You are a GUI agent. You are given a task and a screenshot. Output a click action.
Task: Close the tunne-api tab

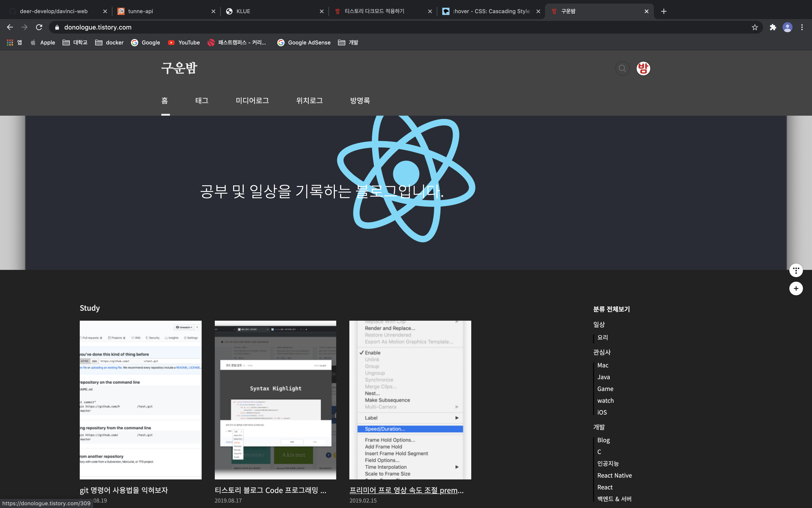(x=213, y=11)
